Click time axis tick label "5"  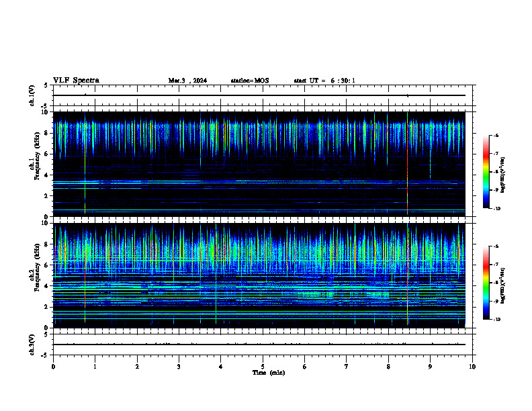coord(263,367)
